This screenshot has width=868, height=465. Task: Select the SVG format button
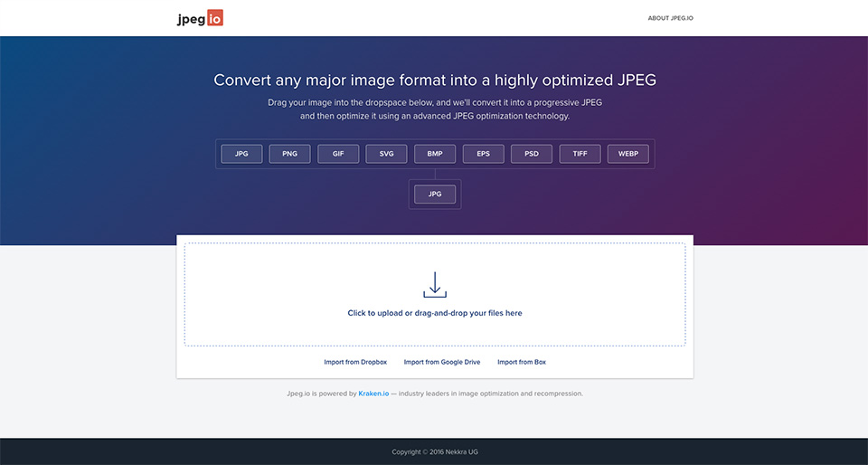[386, 154]
